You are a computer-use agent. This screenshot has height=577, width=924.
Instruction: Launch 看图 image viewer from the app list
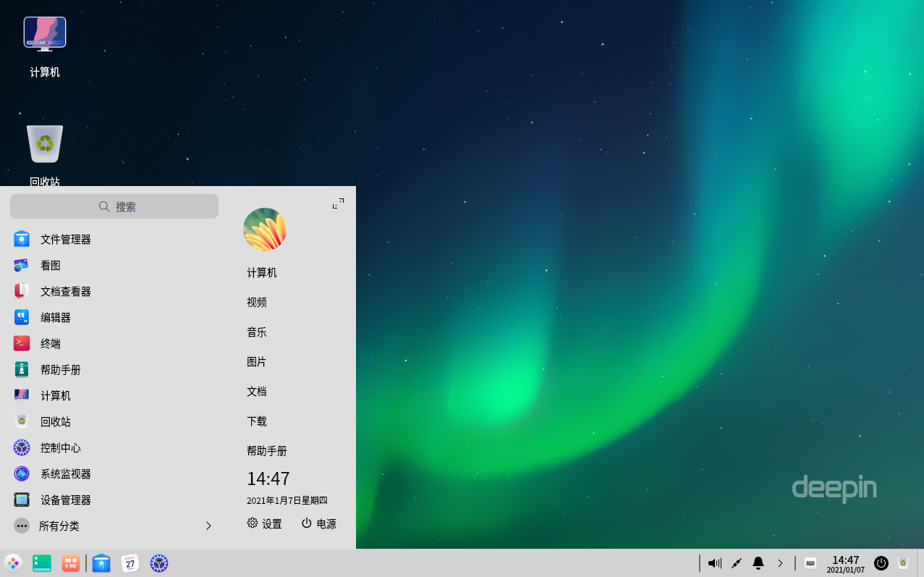point(51,266)
